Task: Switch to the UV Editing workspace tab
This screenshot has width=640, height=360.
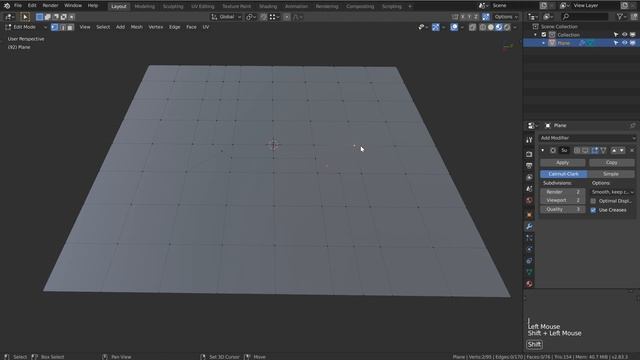Action: 203,6
